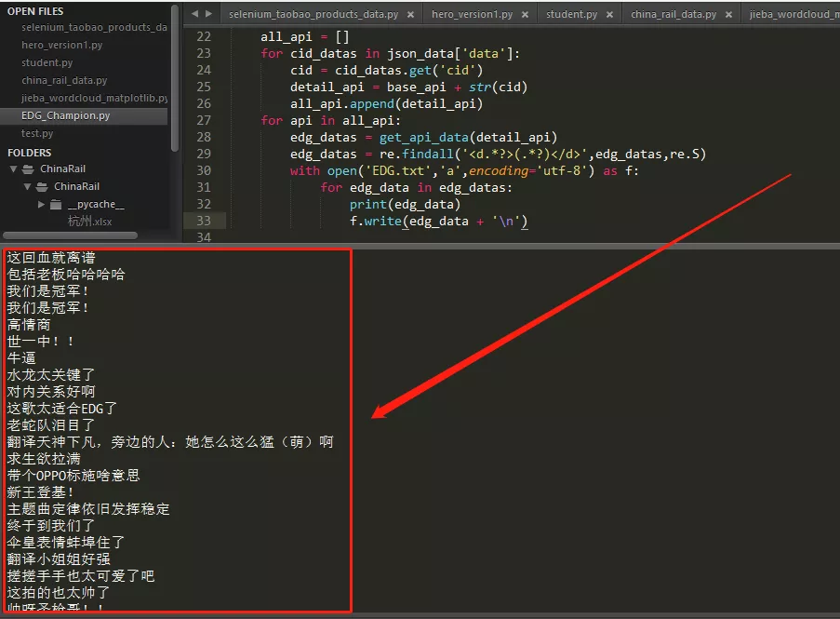
Task: Close the selenium_taobao_products_data.py tab
Action: (411, 15)
